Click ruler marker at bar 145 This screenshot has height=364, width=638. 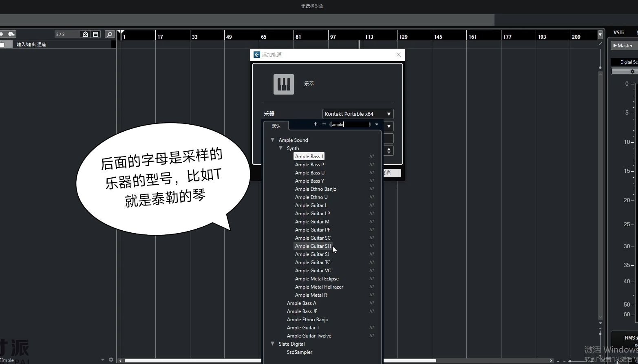click(438, 37)
